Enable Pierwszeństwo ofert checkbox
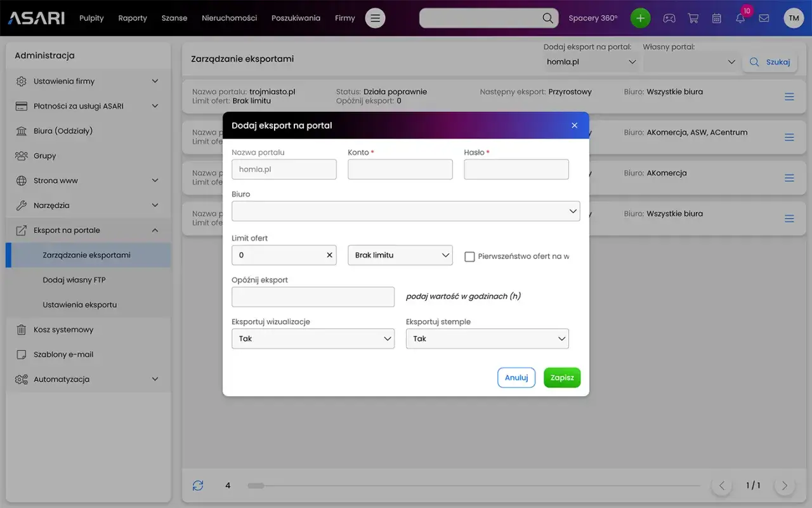 pyautogui.click(x=469, y=257)
